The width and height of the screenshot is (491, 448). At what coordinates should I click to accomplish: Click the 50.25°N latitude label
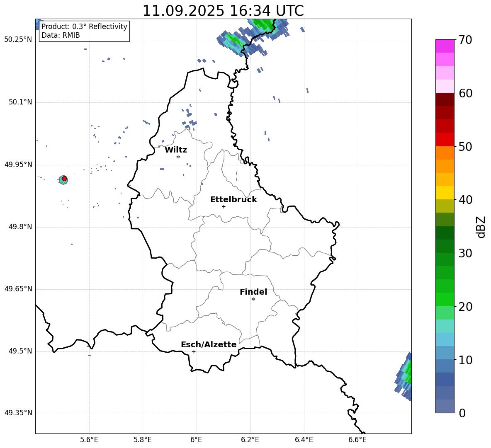coord(18,40)
